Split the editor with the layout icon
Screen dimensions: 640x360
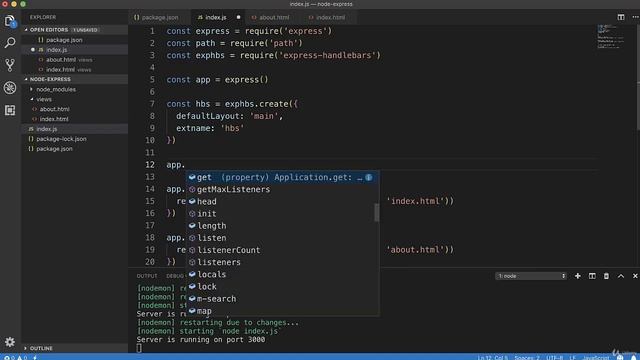coord(620,17)
